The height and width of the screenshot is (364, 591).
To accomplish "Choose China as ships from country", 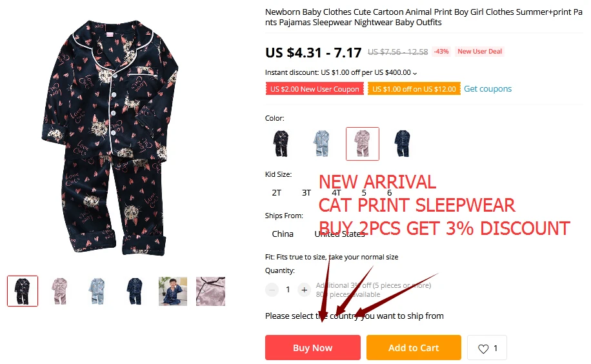I will (x=283, y=234).
